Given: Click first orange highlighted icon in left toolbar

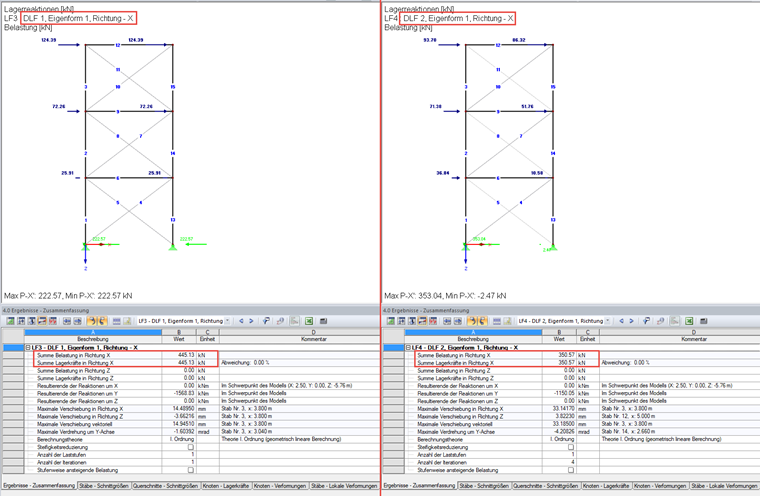Looking at the screenshot, I should pos(92,321).
